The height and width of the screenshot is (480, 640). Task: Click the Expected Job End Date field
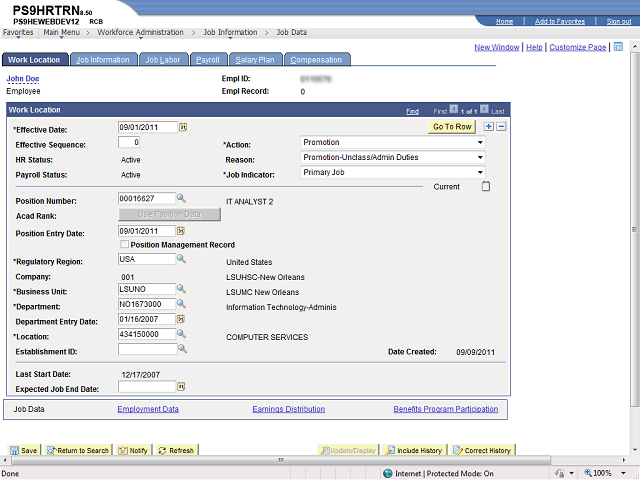pos(147,387)
